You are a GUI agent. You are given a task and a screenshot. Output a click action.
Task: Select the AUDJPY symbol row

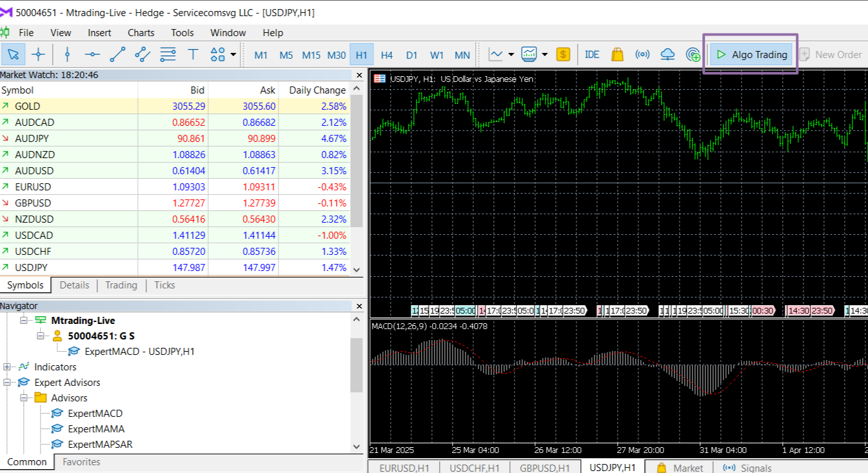(x=175, y=138)
